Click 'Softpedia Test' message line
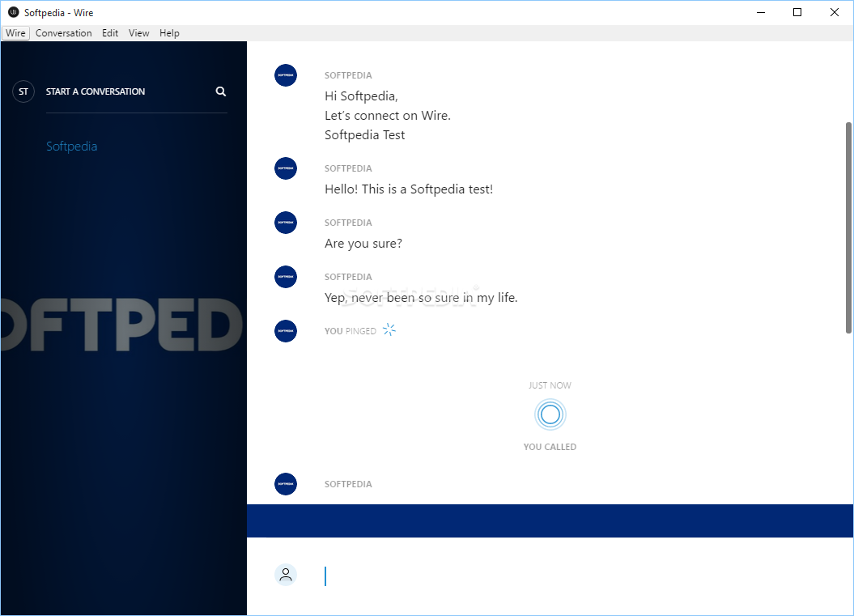Screen dimensions: 854x616 pos(364,135)
